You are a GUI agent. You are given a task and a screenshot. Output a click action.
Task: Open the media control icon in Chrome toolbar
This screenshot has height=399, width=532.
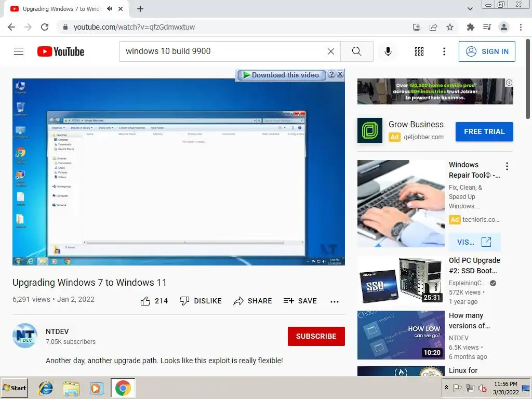click(487, 27)
